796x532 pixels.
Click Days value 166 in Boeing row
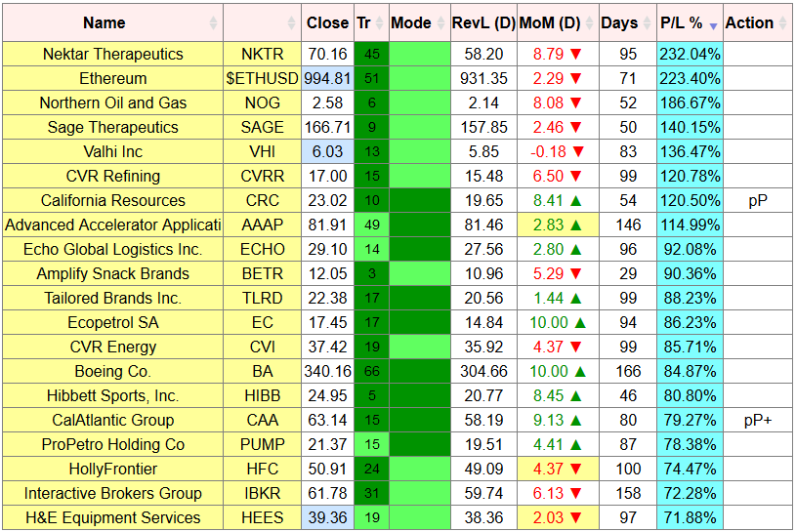tap(628, 371)
